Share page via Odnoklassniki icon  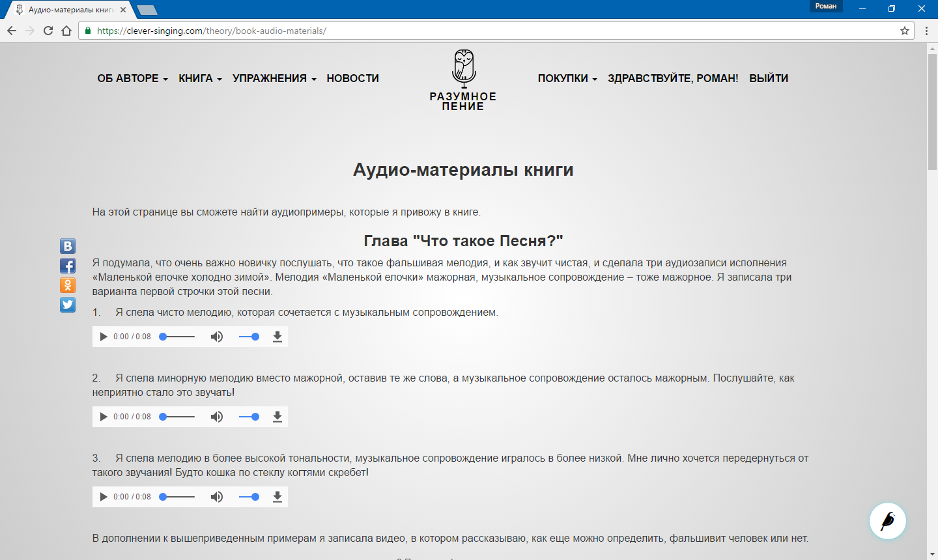point(68,285)
